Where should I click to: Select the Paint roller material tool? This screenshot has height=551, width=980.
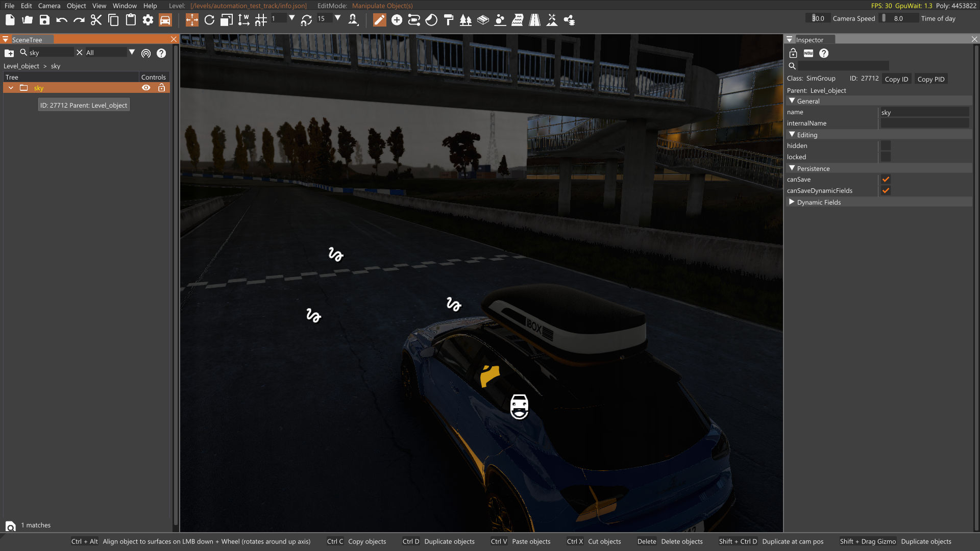(449, 20)
